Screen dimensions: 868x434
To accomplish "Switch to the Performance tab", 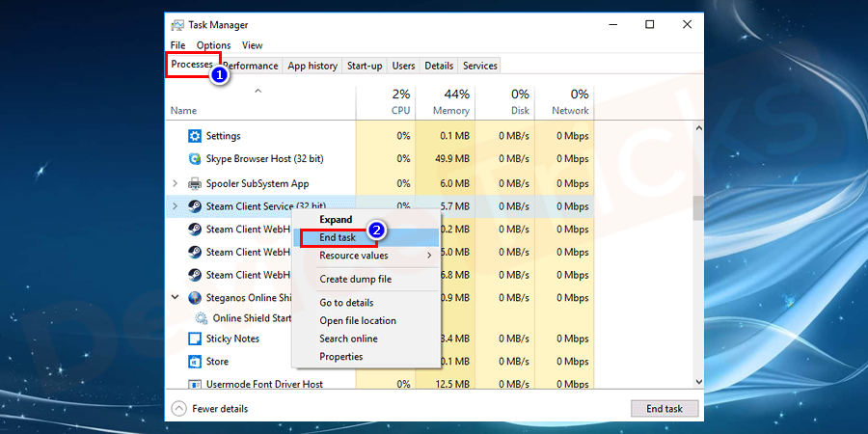I will (251, 66).
